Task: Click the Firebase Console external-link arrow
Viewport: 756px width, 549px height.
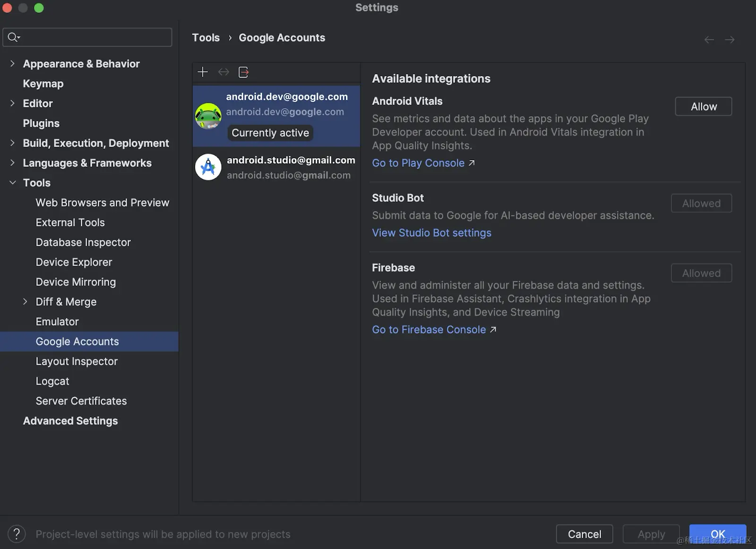Action: click(493, 330)
